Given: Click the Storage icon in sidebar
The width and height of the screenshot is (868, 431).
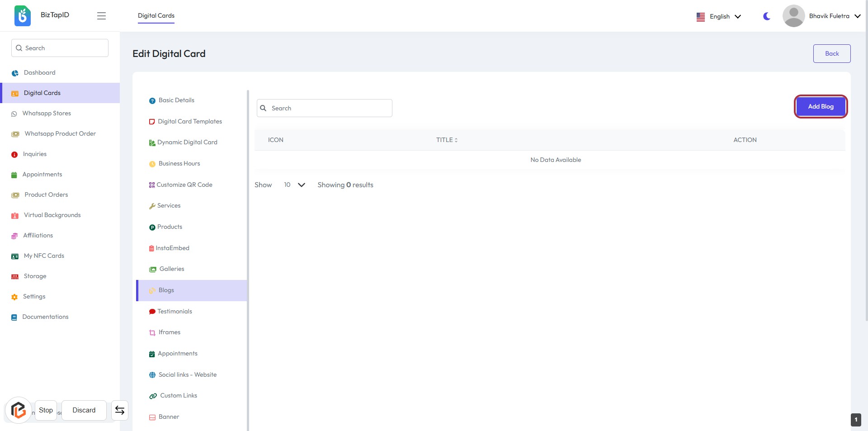Looking at the screenshot, I should pyautogui.click(x=15, y=276).
